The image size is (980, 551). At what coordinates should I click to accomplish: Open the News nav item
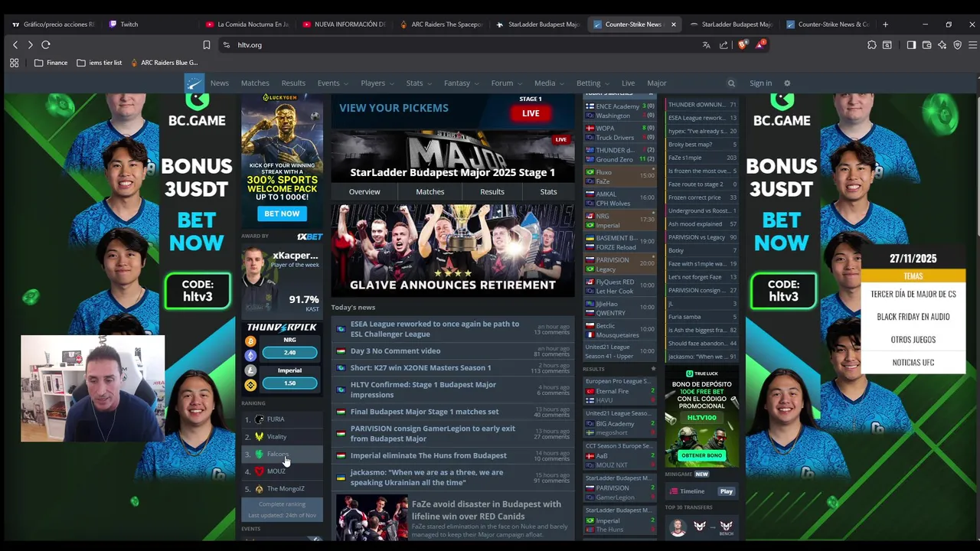pos(220,83)
